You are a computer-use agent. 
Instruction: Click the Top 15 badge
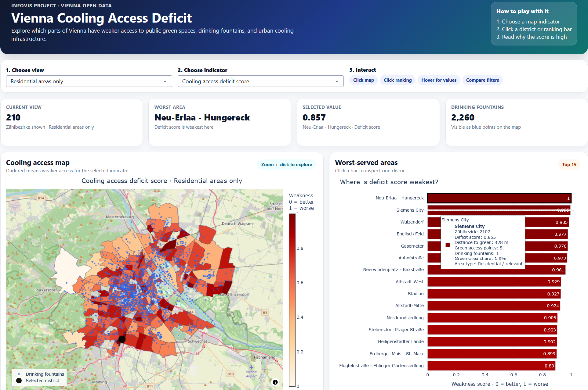(x=569, y=165)
